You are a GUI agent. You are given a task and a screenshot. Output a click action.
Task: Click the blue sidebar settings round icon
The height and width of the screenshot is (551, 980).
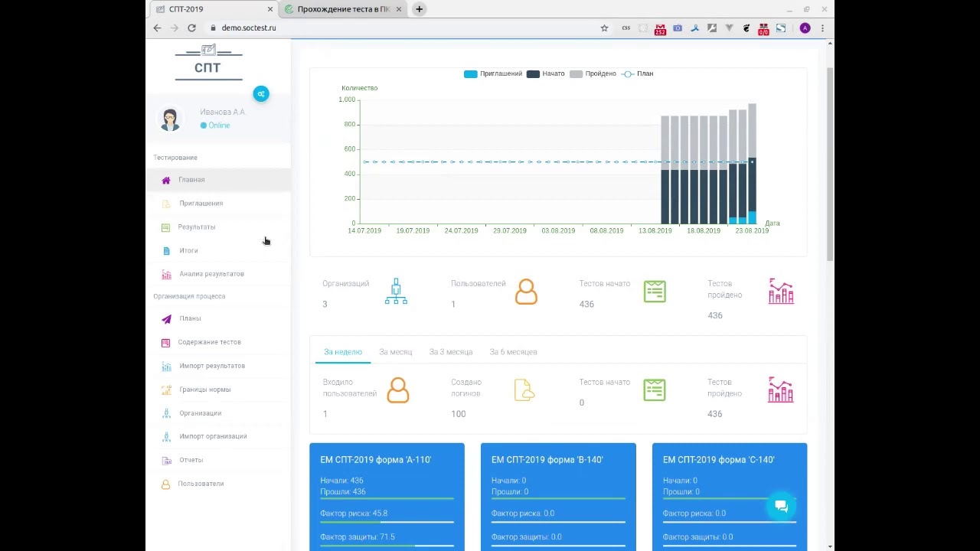coord(261,93)
